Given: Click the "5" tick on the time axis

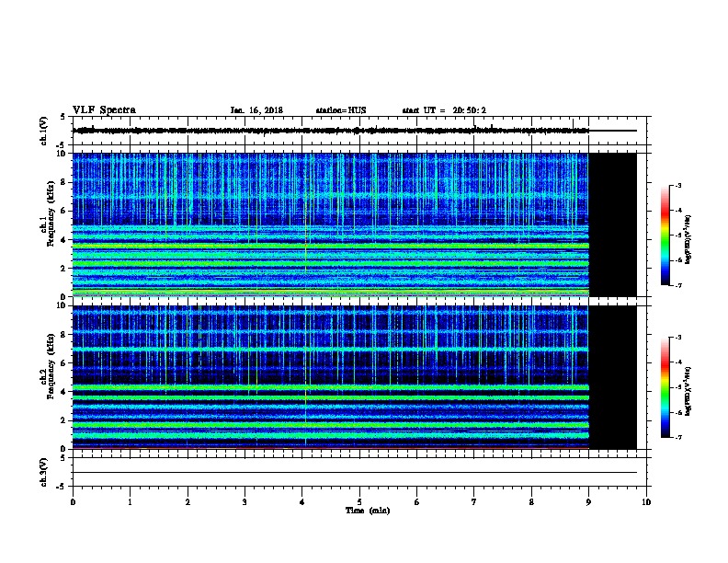Looking at the screenshot, I should [x=359, y=502].
